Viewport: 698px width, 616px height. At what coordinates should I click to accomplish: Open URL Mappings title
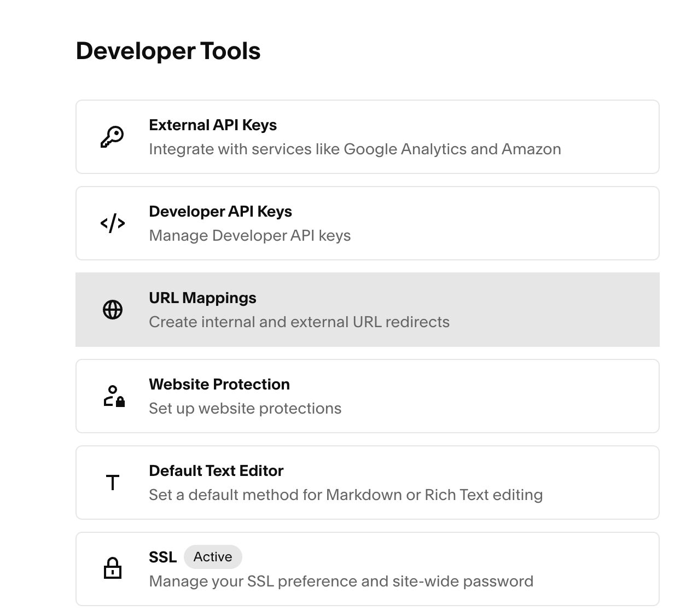pyautogui.click(x=202, y=298)
